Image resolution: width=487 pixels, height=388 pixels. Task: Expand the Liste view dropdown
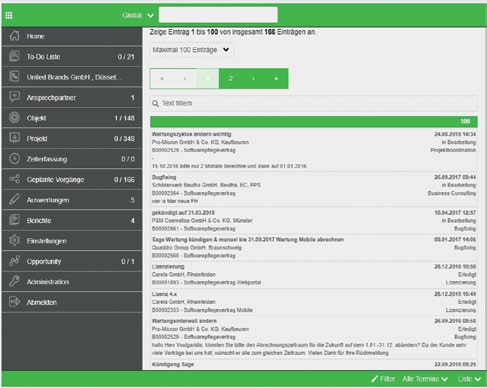click(469, 379)
